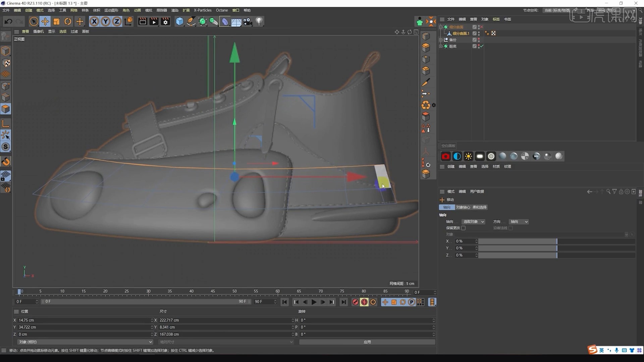Enable the 保留更改 checkbox
This screenshot has width=644, height=362.
click(x=463, y=228)
